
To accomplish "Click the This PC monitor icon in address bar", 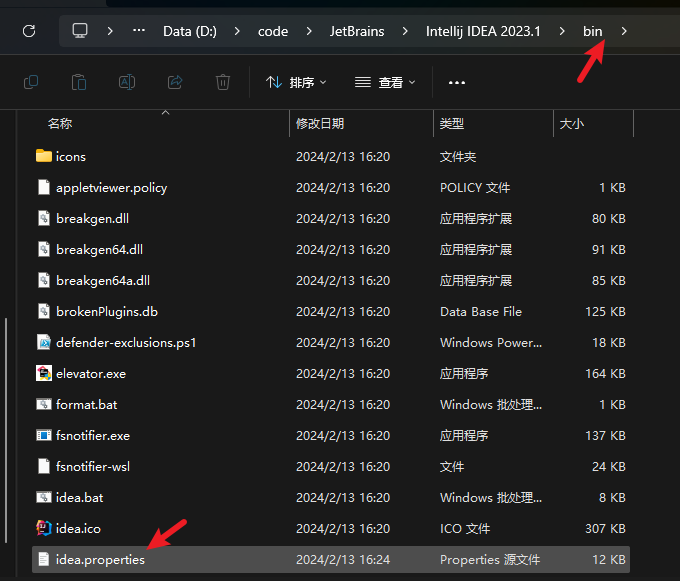I will [x=80, y=31].
